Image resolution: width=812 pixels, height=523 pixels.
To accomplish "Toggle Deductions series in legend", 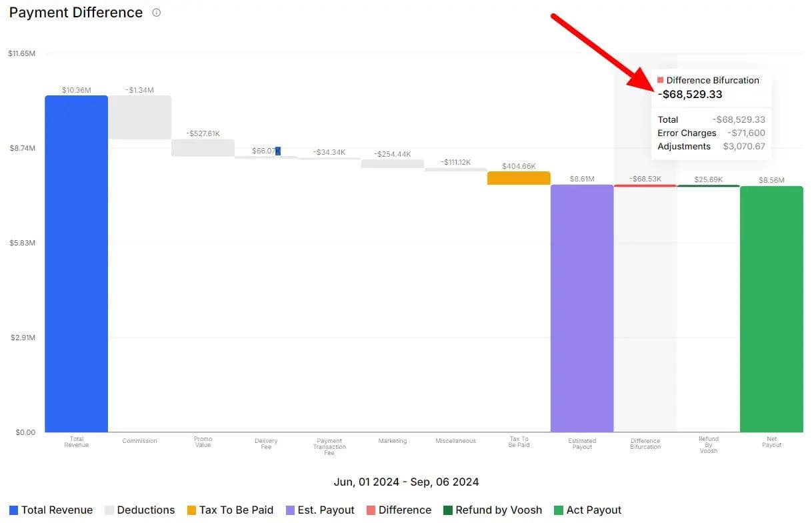I will click(139, 510).
